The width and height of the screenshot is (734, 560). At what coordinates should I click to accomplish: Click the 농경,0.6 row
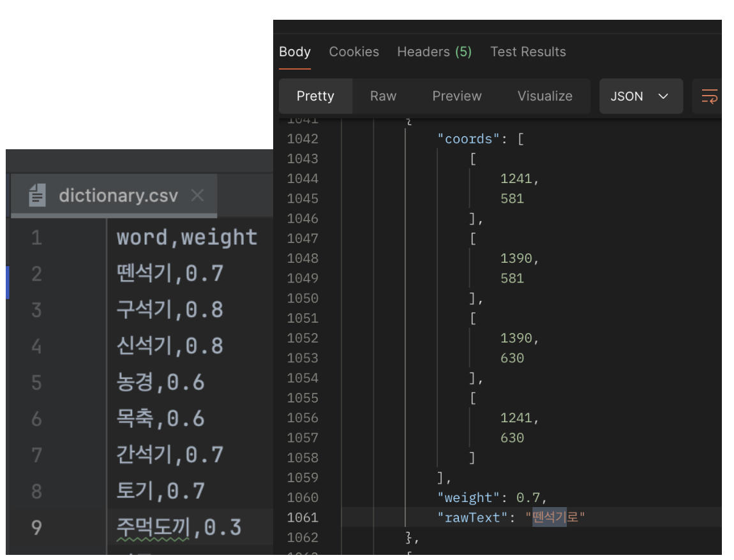[160, 382]
